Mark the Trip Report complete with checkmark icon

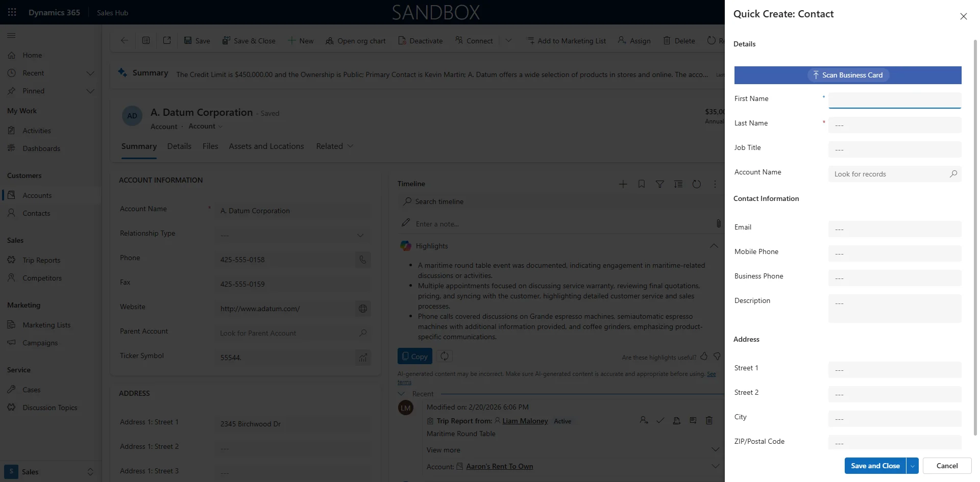point(660,420)
